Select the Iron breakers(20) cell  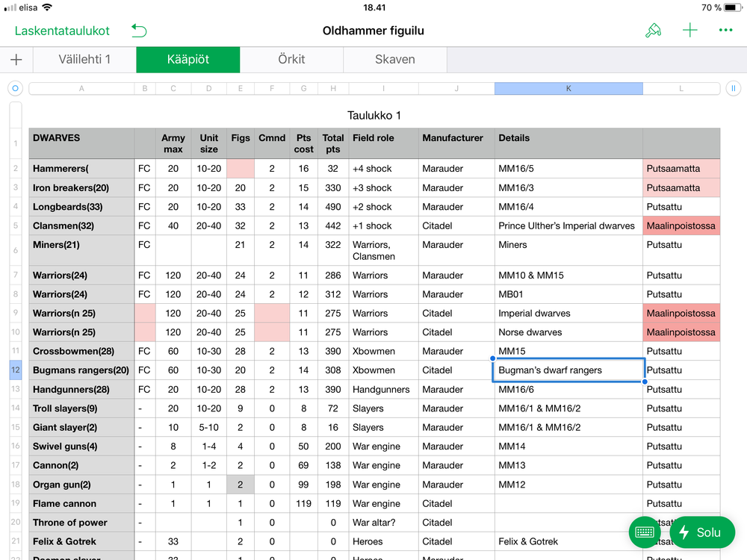(81, 187)
